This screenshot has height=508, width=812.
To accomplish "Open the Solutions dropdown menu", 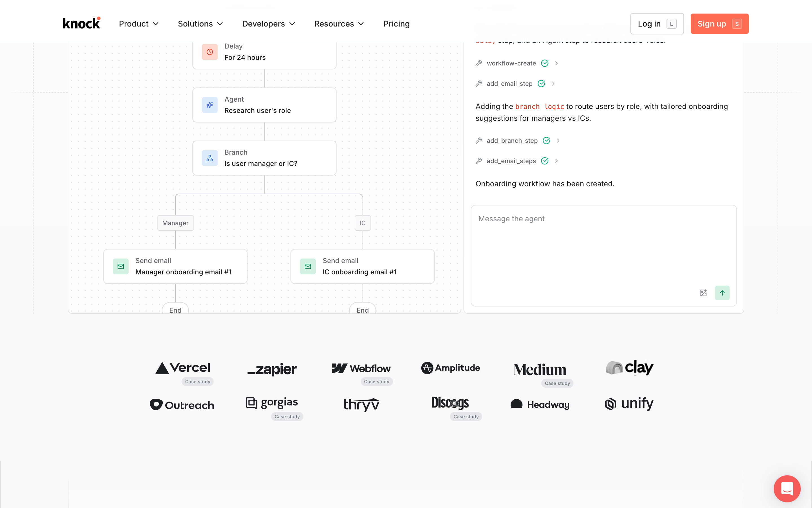I will pos(200,24).
